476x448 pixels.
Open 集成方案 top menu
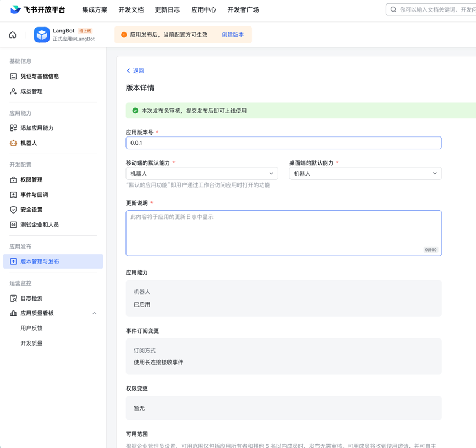[95, 10]
